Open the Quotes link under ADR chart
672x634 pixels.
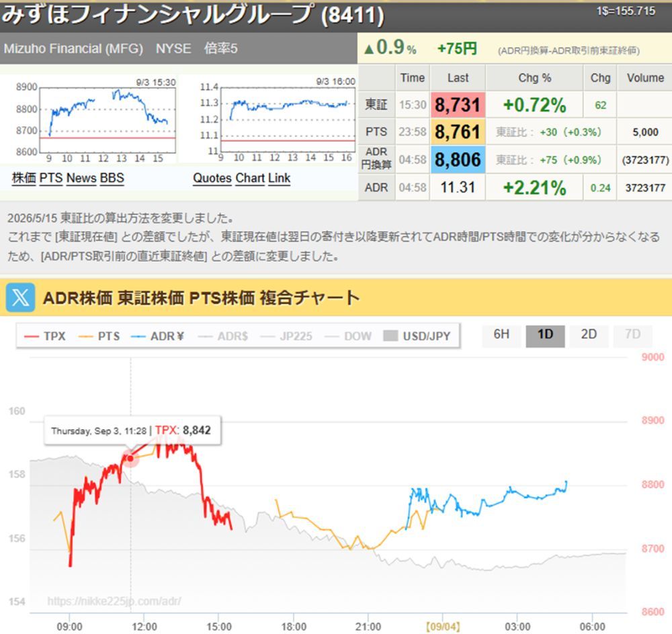click(x=212, y=178)
